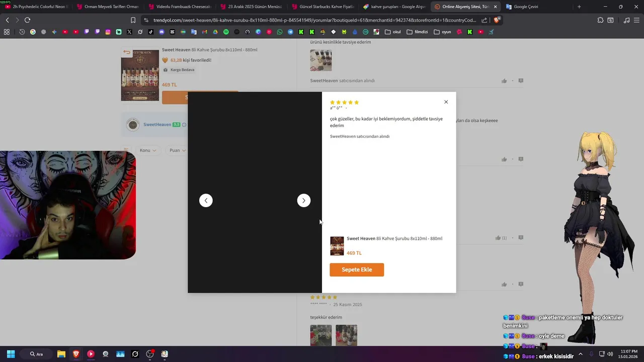Open the Telegram bookmark icon
Viewport: 644px width, 362px height.
(290, 32)
